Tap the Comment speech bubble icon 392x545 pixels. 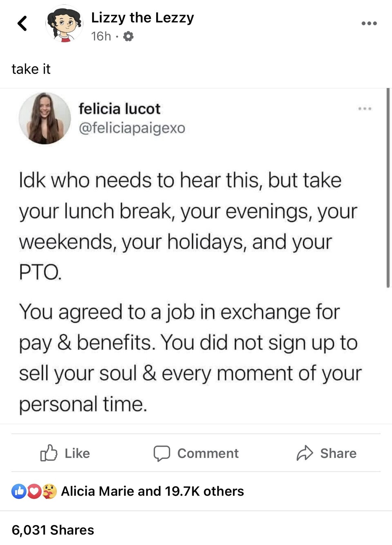pos(162,453)
